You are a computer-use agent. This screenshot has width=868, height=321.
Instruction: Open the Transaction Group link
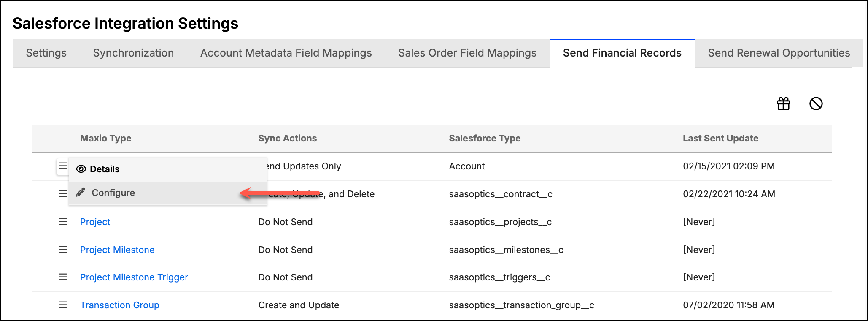[x=120, y=305]
